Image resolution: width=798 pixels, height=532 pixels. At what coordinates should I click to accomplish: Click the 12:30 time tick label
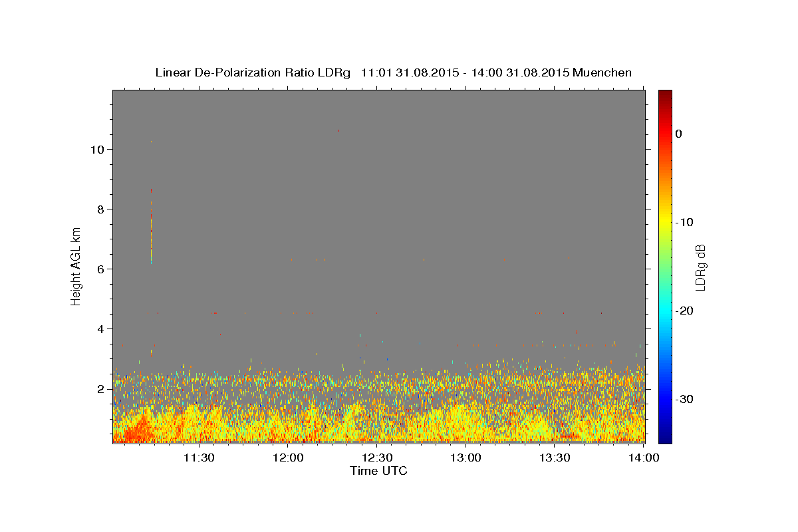coord(377,458)
